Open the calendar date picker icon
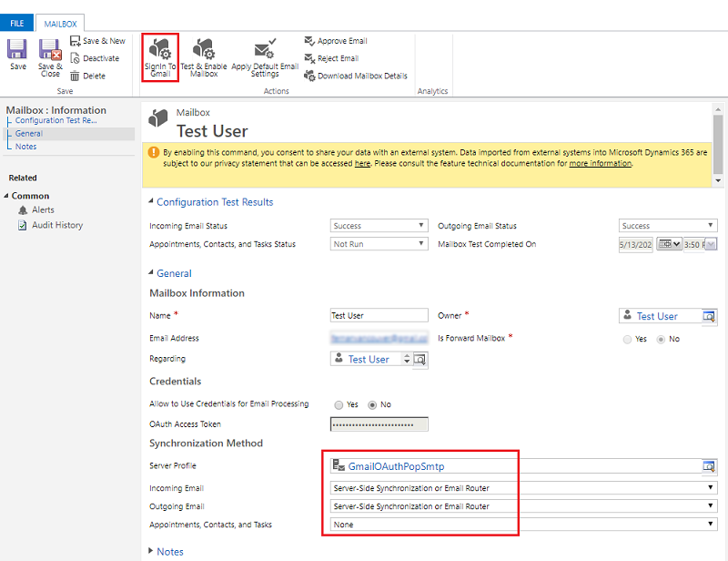The height and width of the screenshot is (561, 728). pyautogui.click(x=669, y=244)
